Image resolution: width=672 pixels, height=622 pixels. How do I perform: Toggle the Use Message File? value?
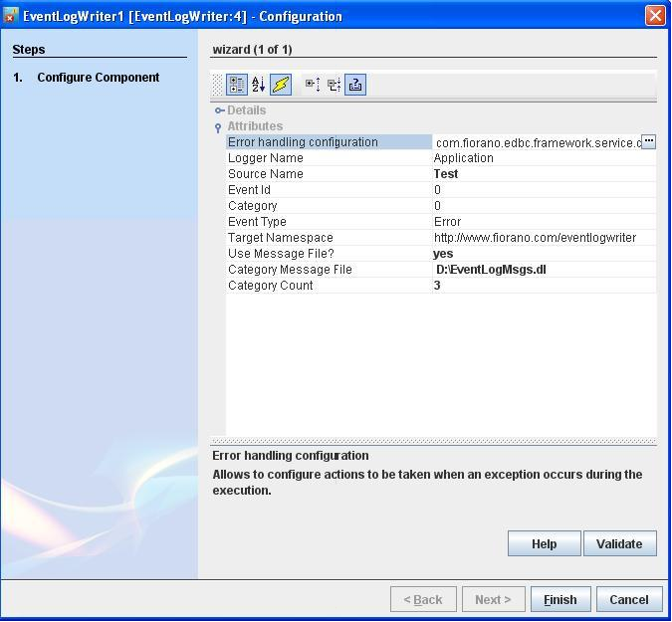click(544, 254)
